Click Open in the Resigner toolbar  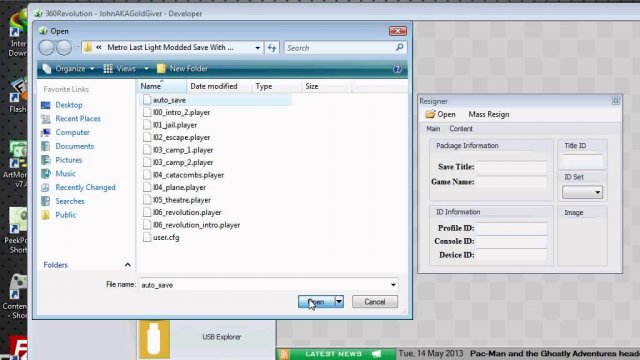coord(440,114)
